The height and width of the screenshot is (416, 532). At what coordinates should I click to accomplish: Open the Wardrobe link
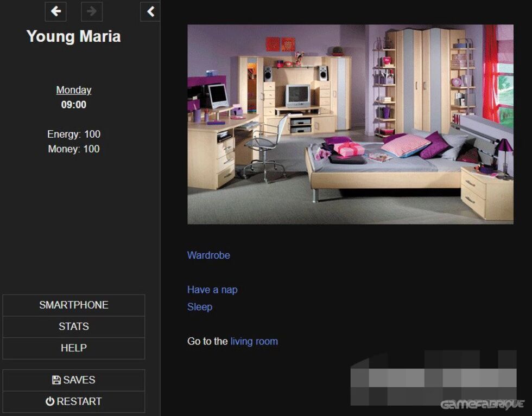pos(208,255)
